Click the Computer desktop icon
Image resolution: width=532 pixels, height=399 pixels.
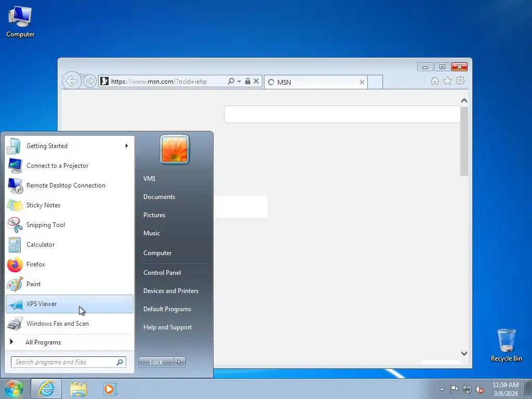(x=20, y=22)
